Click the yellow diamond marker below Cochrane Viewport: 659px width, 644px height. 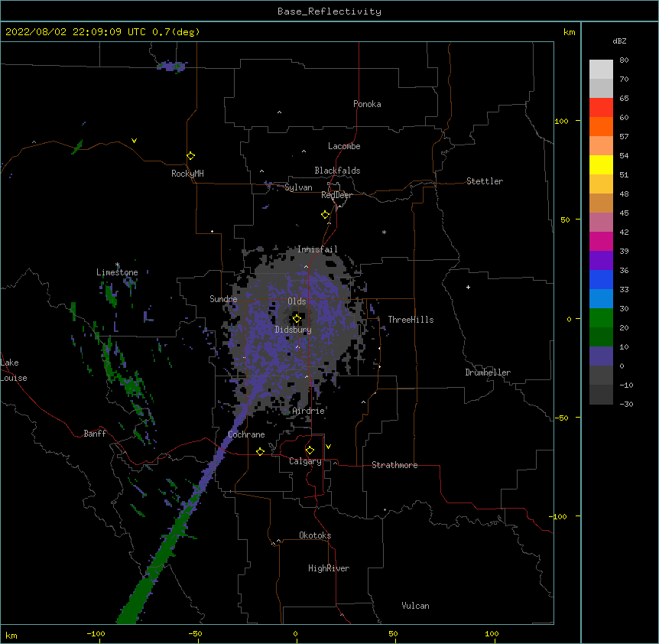pyautogui.click(x=260, y=451)
